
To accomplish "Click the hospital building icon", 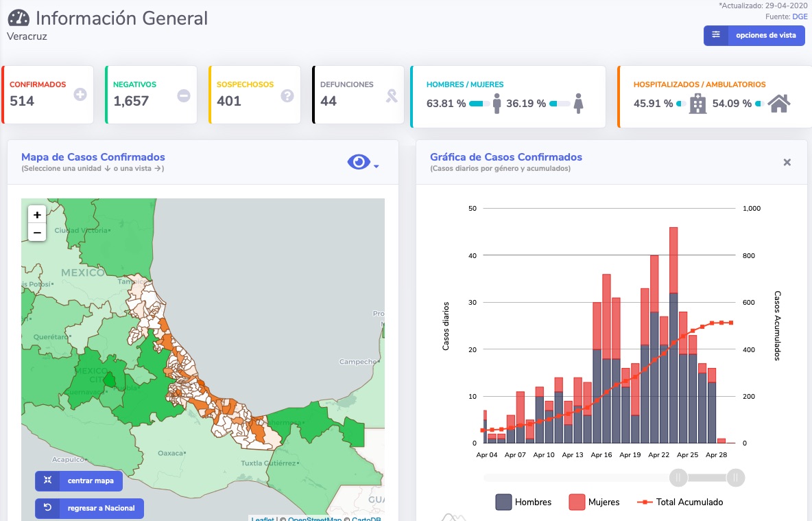I will pyautogui.click(x=697, y=104).
